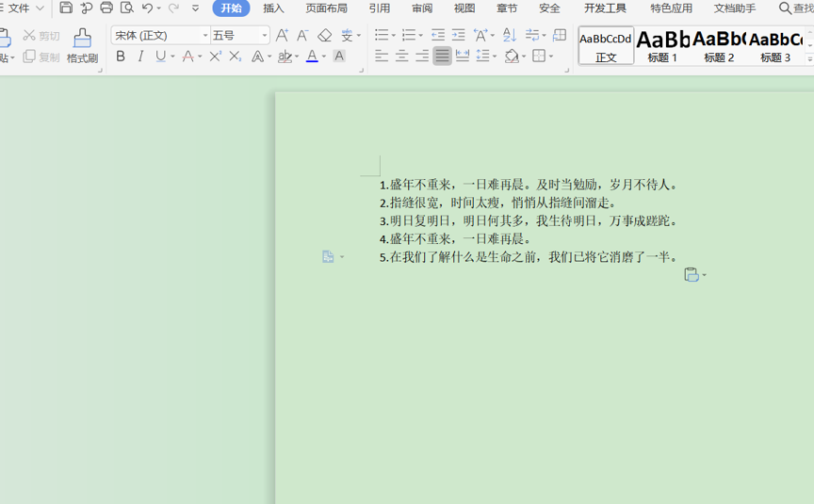
Task: Toggle justified alignment button
Action: coord(442,56)
